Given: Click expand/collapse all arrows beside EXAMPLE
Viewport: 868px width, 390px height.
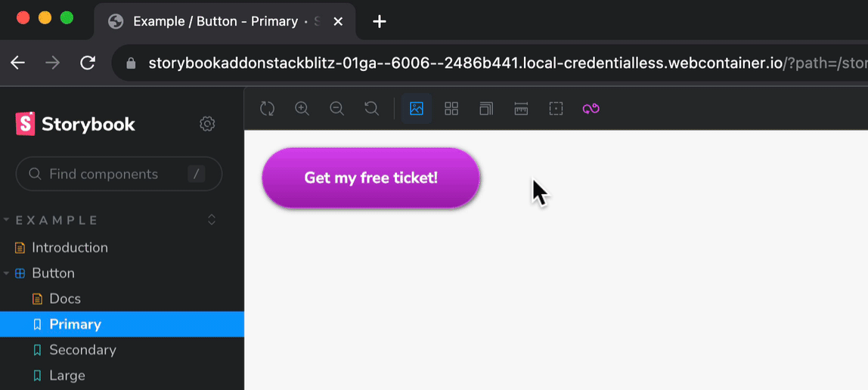Looking at the screenshot, I should click(212, 220).
